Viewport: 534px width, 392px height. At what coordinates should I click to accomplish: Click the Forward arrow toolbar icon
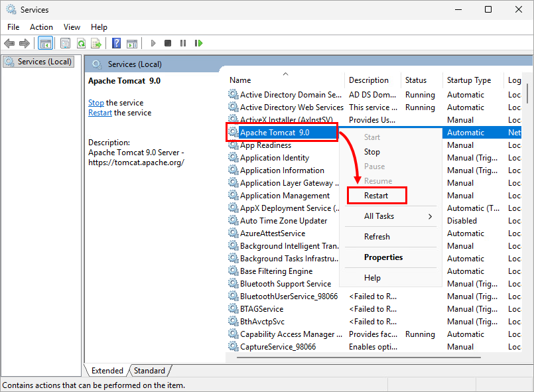(x=25, y=44)
